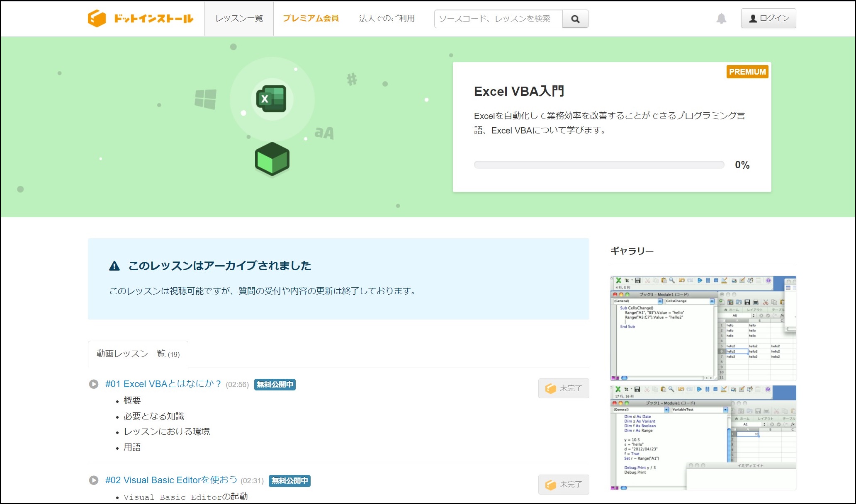The height and width of the screenshot is (504, 856).
Task: Click the course progress bar showing 0%
Action: click(x=599, y=165)
